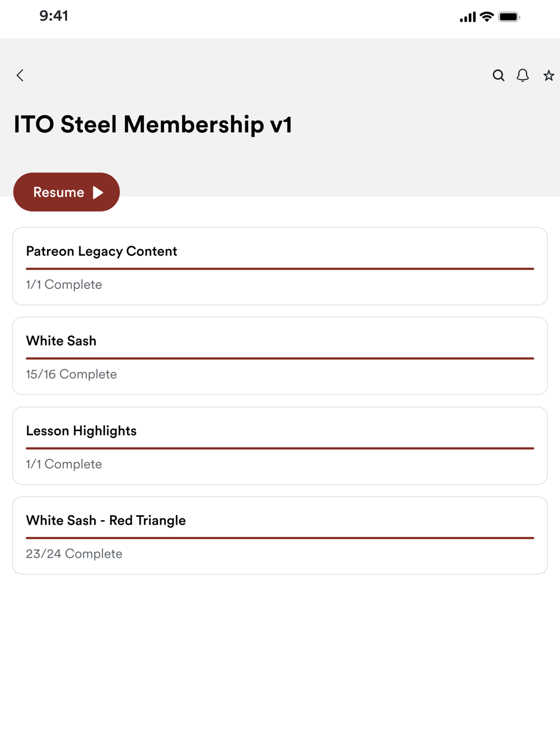The image size is (560, 747).
Task: Tap the play triangle on Resume
Action: tap(98, 193)
